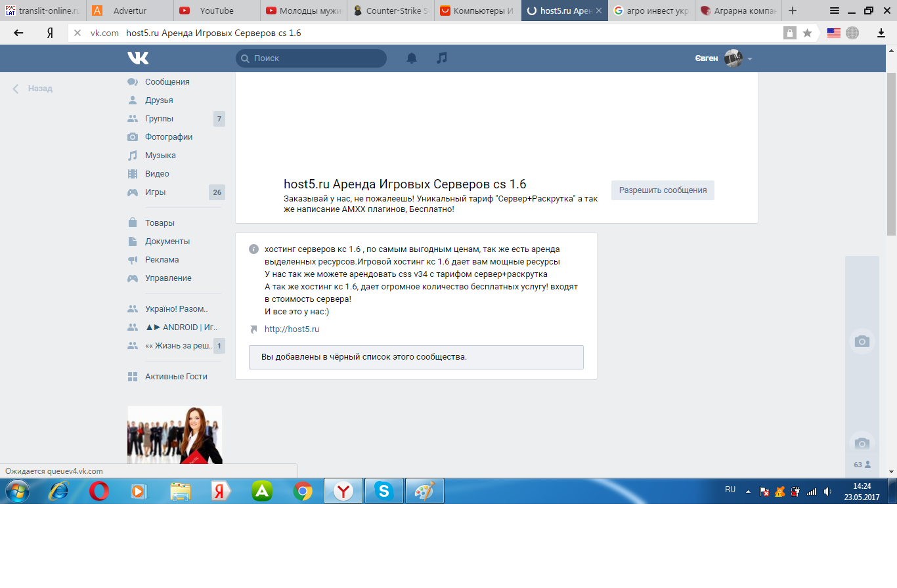Stop page loading with the X button
This screenshot has height=588, width=897.
coord(77,33)
